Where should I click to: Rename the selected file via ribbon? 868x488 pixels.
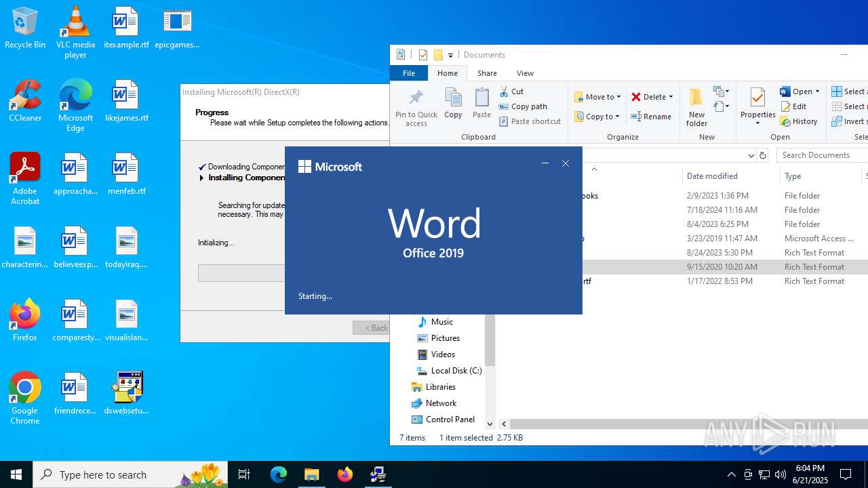pos(651,117)
